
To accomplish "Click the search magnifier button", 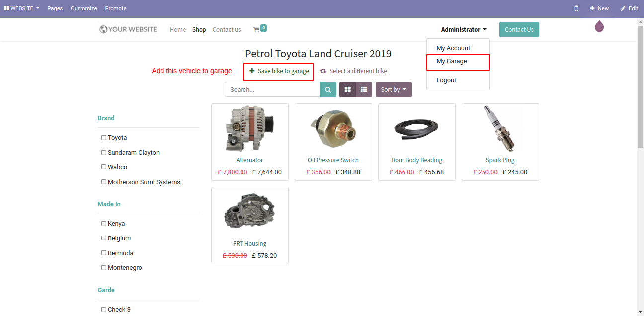I will point(328,90).
